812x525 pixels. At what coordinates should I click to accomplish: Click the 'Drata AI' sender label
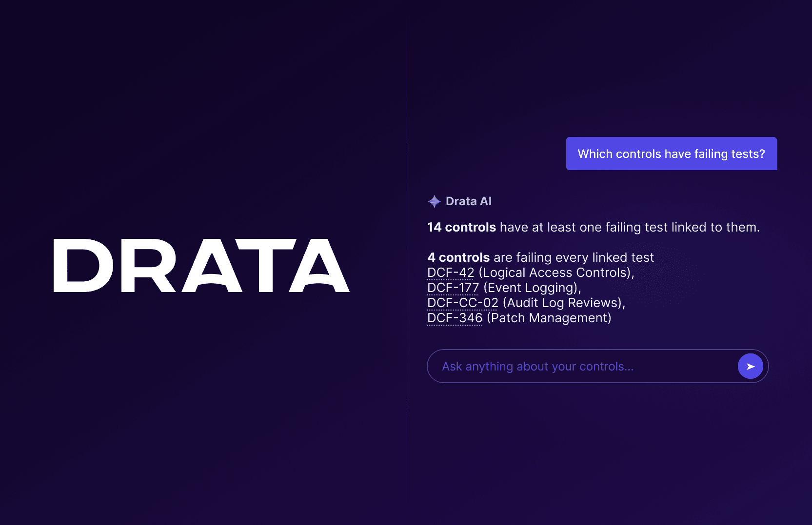point(468,201)
